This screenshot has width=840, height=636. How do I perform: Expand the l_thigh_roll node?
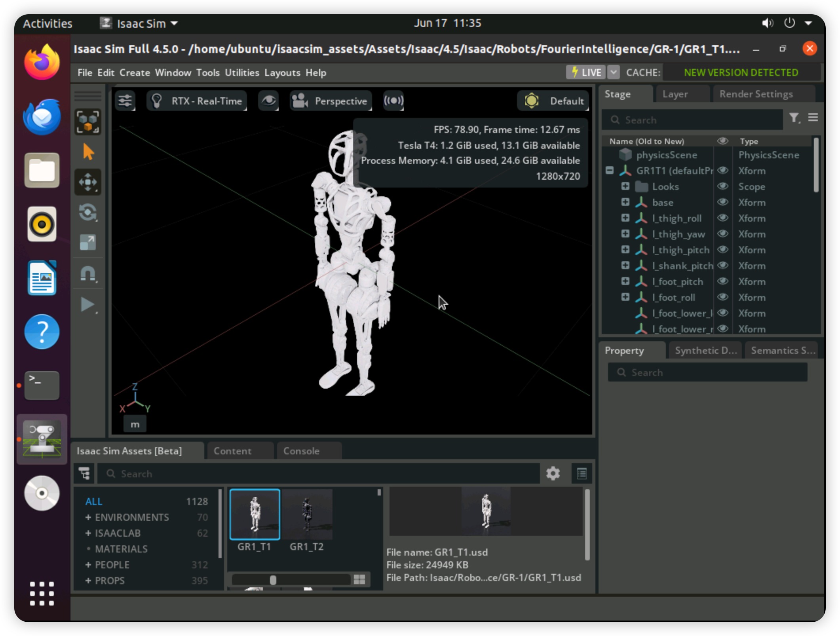click(625, 218)
